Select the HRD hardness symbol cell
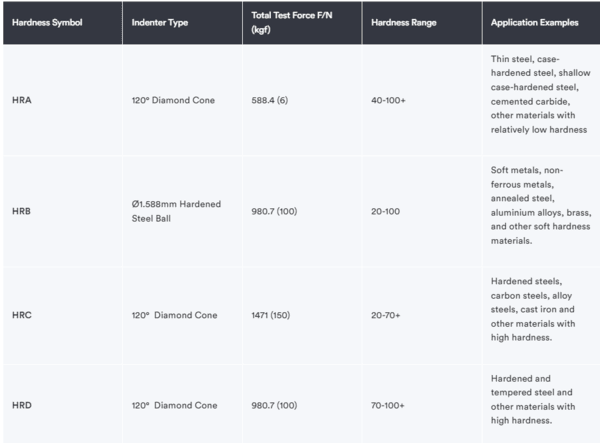The image size is (600, 443). (22, 404)
